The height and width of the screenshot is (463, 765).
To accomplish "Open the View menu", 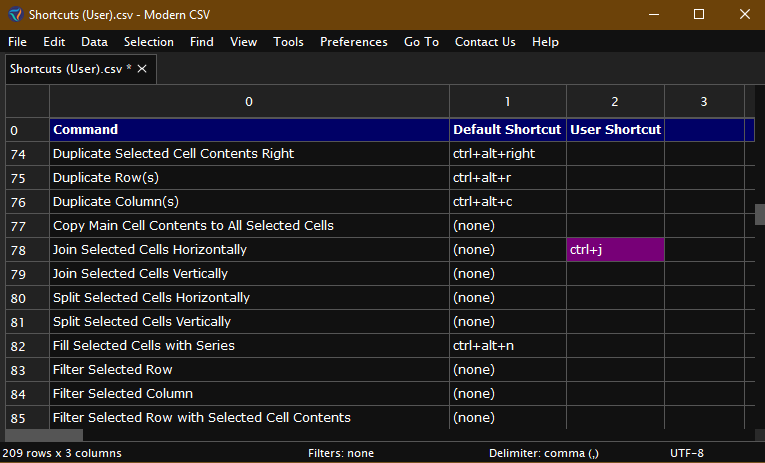I will (x=243, y=42).
